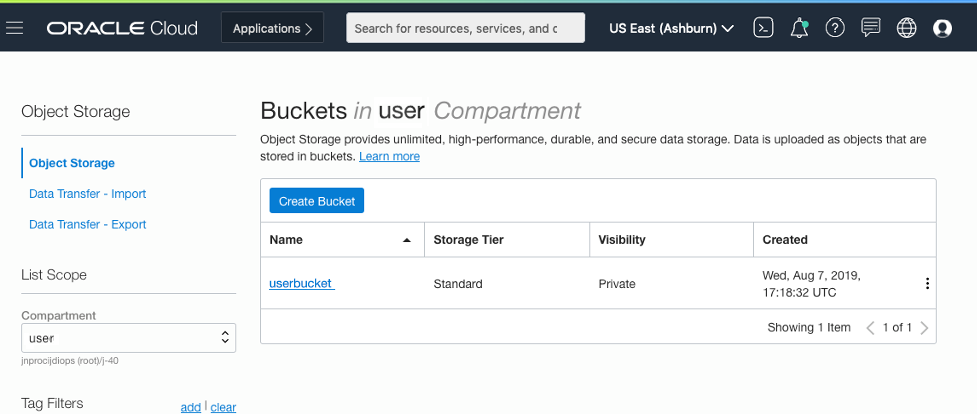Click the Create Bucket button
The height and width of the screenshot is (414, 977).
pos(317,201)
